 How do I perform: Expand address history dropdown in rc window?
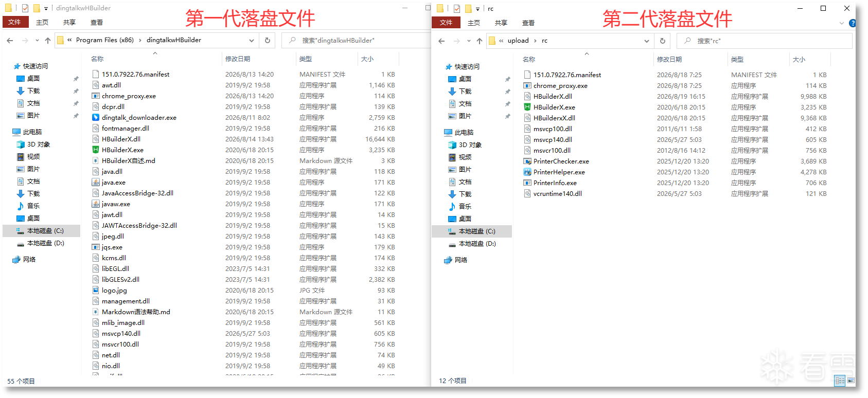point(647,41)
